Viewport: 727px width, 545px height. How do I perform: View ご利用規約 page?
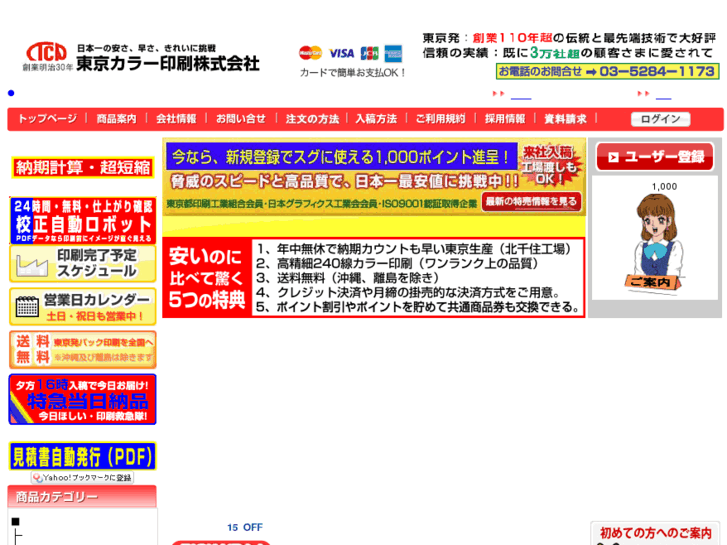click(x=440, y=119)
